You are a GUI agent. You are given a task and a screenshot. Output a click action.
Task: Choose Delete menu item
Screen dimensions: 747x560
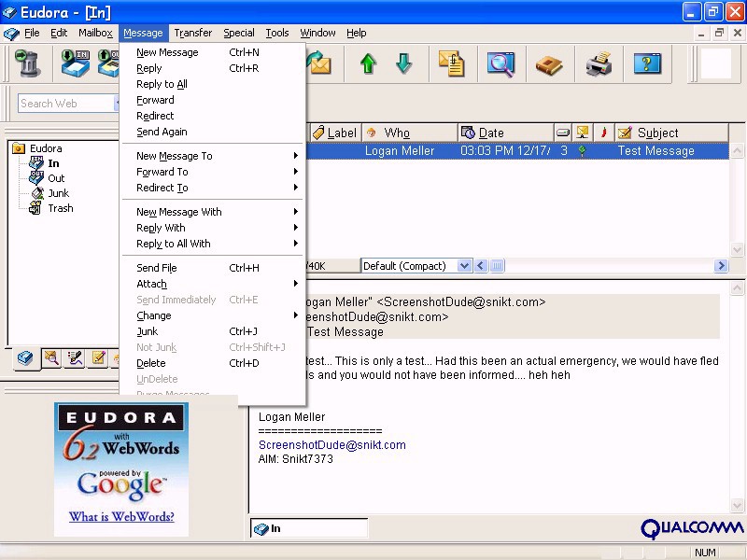coord(214,363)
